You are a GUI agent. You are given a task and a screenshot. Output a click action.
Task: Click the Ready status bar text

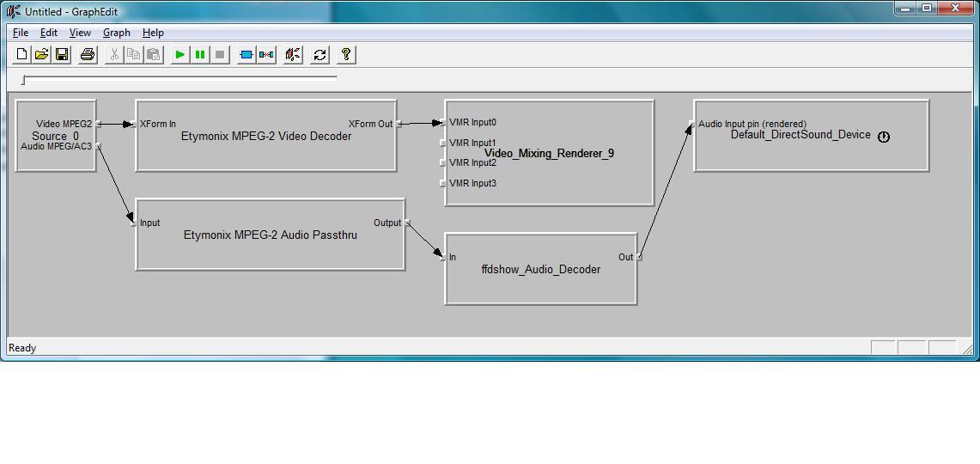(x=22, y=348)
